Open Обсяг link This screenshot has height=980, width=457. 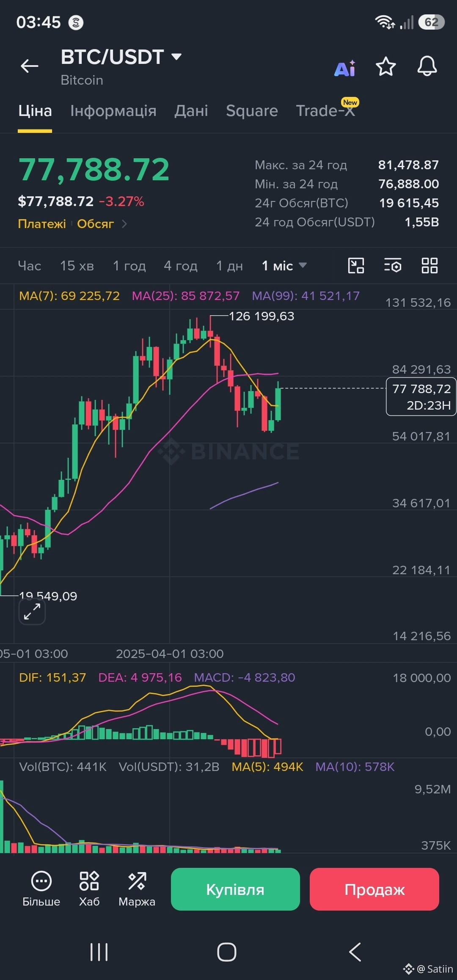click(95, 224)
